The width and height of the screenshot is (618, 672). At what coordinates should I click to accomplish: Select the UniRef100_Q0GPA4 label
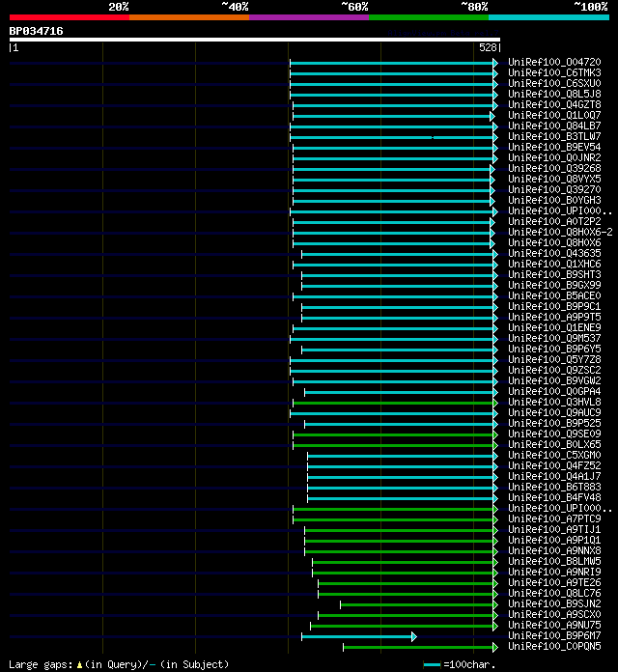tap(554, 392)
